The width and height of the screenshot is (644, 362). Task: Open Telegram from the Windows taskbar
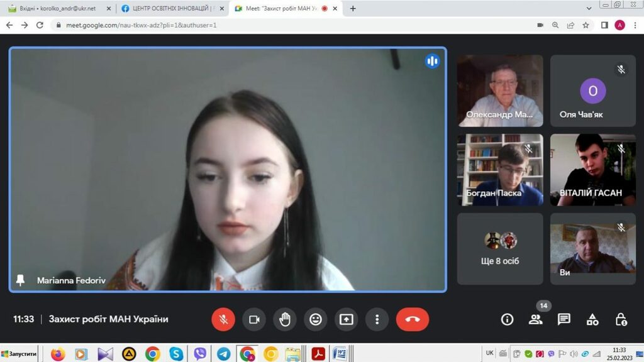click(x=223, y=354)
